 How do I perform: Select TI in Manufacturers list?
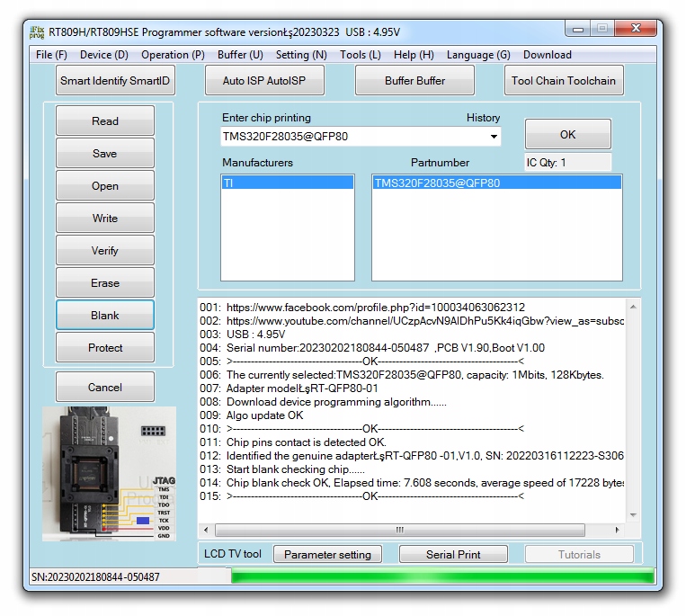point(287,183)
